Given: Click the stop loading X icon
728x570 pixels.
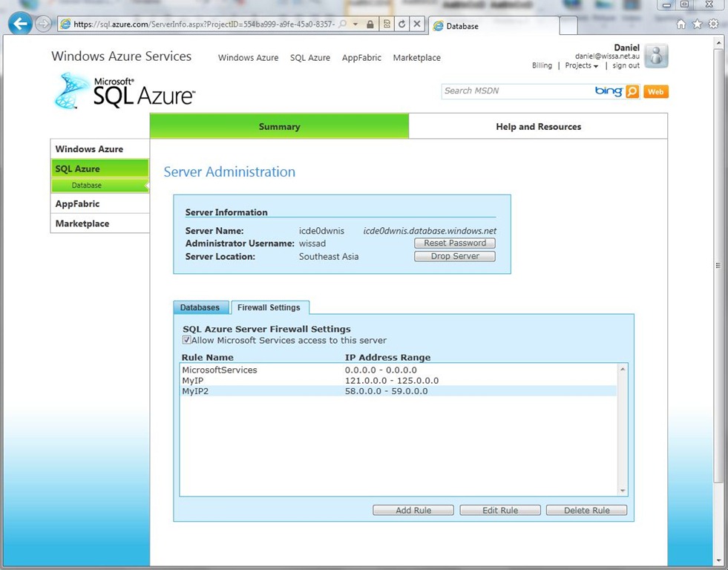Looking at the screenshot, I should tap(417, 24).
